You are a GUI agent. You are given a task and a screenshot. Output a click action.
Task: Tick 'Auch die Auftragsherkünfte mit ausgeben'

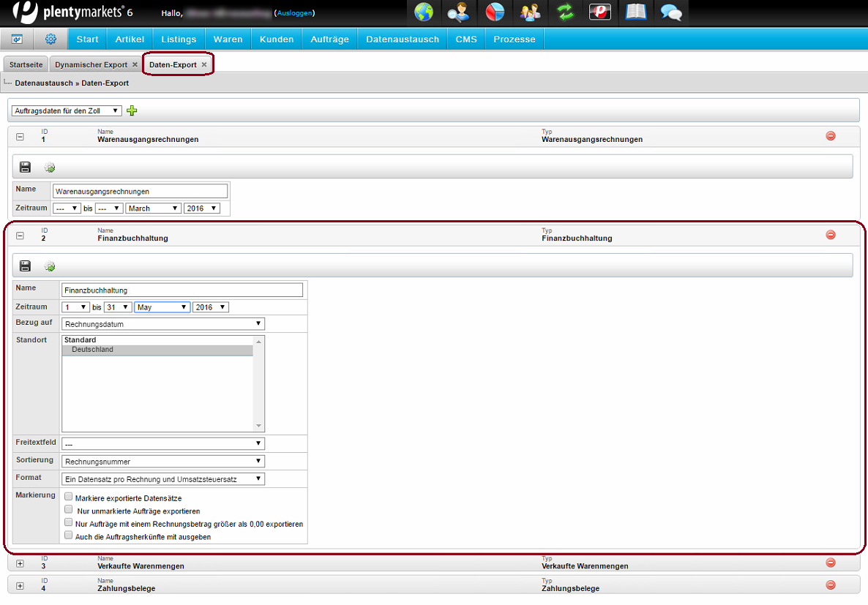[69, 536]
